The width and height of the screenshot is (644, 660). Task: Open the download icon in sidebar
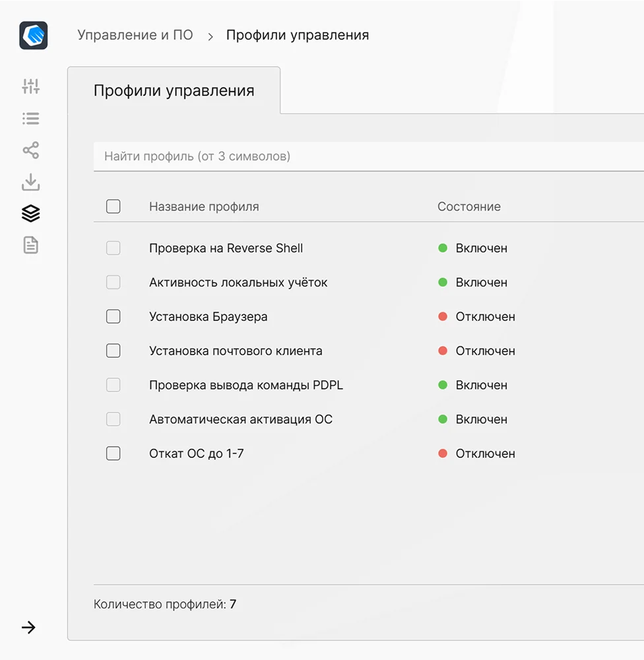pos(31,182)
